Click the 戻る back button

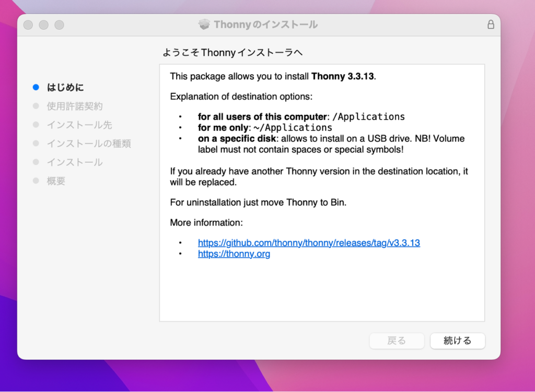coord(397,340)
